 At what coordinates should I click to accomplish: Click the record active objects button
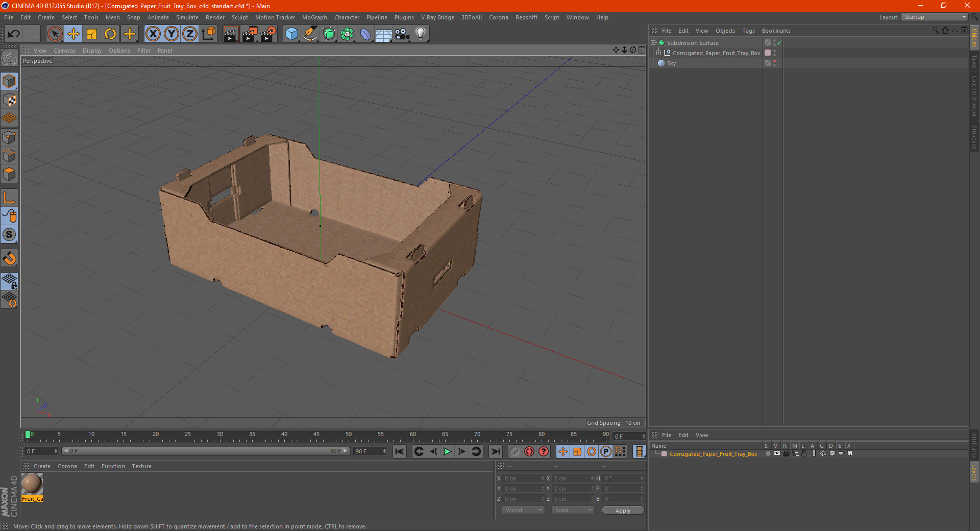515,451
